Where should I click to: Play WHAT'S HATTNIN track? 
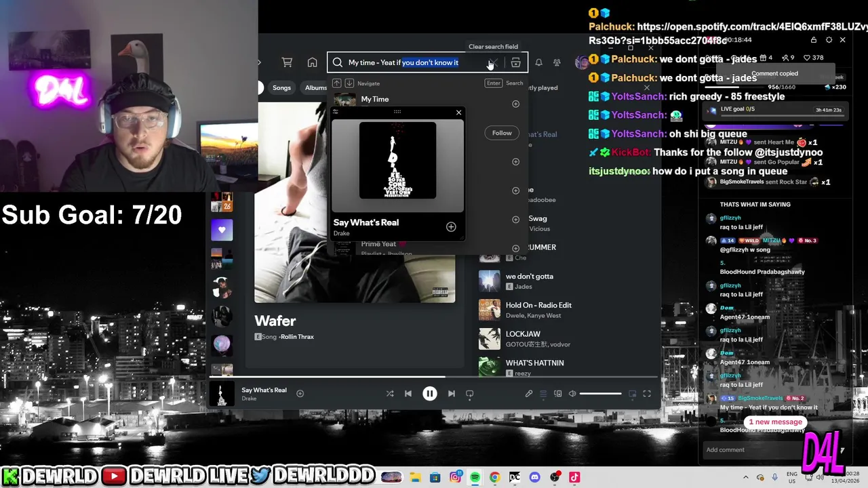coord(534,363)
